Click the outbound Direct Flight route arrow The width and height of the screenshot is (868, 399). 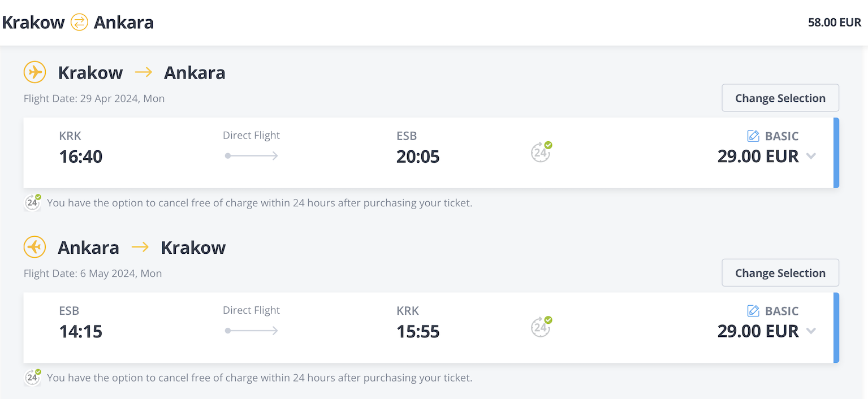click(252, 155)
